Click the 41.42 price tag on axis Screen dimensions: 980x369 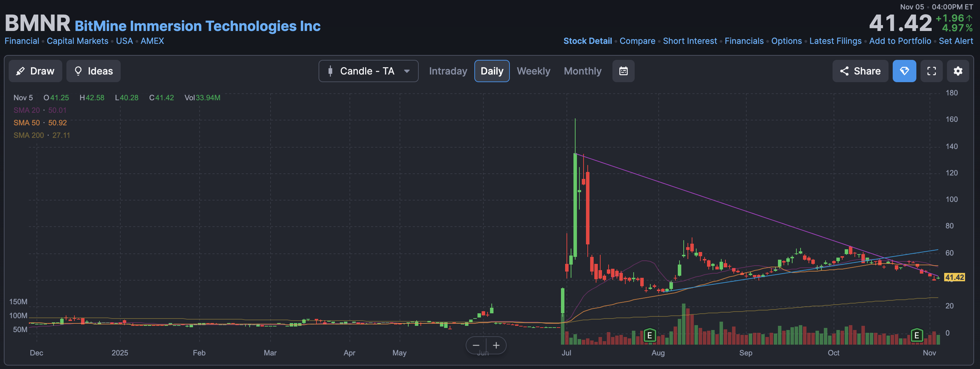pos(955,277)
